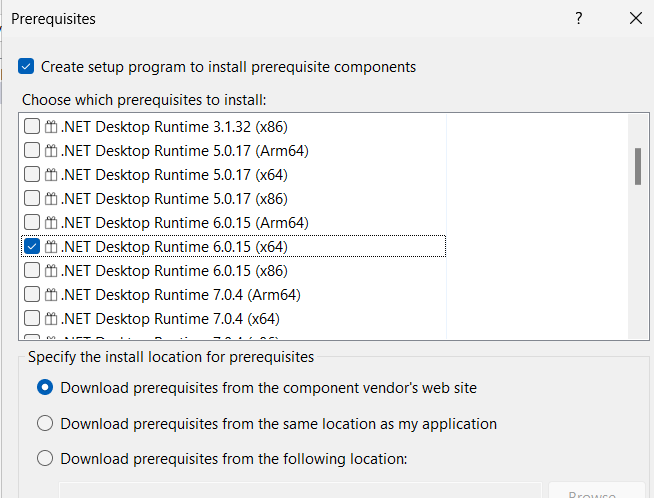Select download from component vendor's web site
The image size is (654, 498).
(45, 387)
